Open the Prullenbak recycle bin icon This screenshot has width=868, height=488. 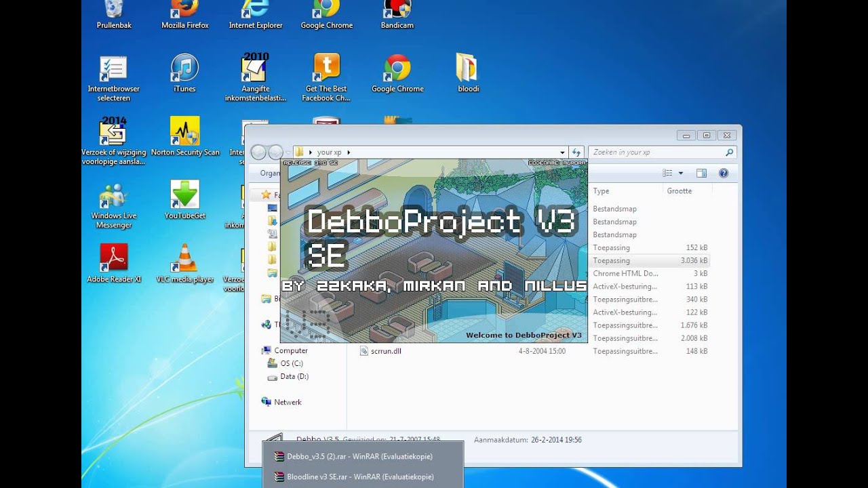point(113,15)
